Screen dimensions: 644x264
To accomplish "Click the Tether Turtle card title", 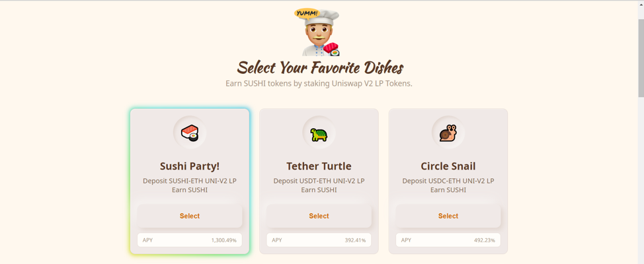I will 319,166.
